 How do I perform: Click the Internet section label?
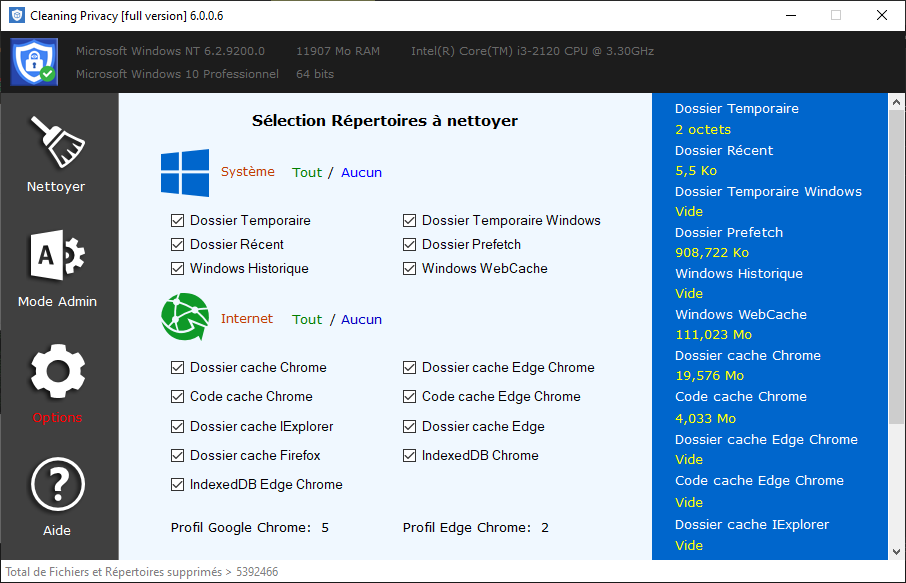247,318
